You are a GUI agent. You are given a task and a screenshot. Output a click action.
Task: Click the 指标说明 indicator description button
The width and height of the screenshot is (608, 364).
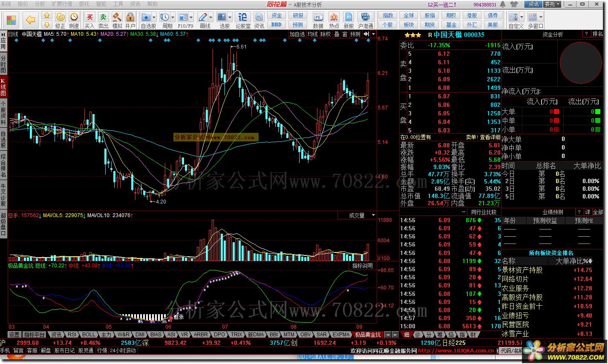point(362,266)
